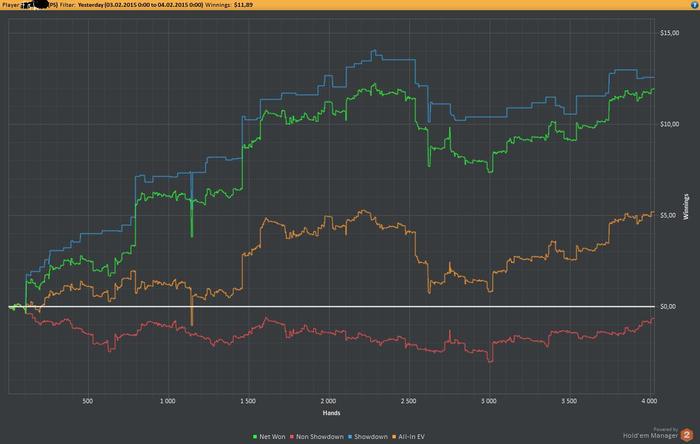This screenshot has height=444, width=700.
Task: Click the 1 000 tick label on the hands axis
Action: 168,401
